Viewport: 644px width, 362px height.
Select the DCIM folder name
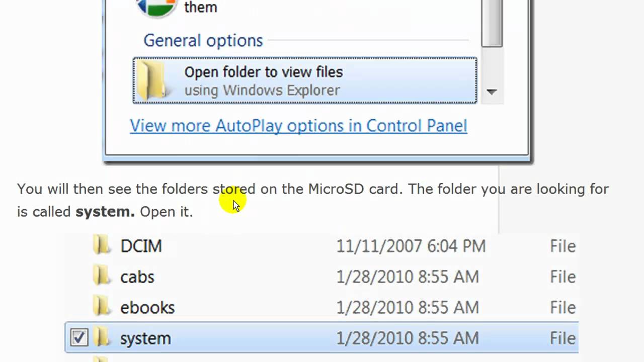[x=141, y=246]
